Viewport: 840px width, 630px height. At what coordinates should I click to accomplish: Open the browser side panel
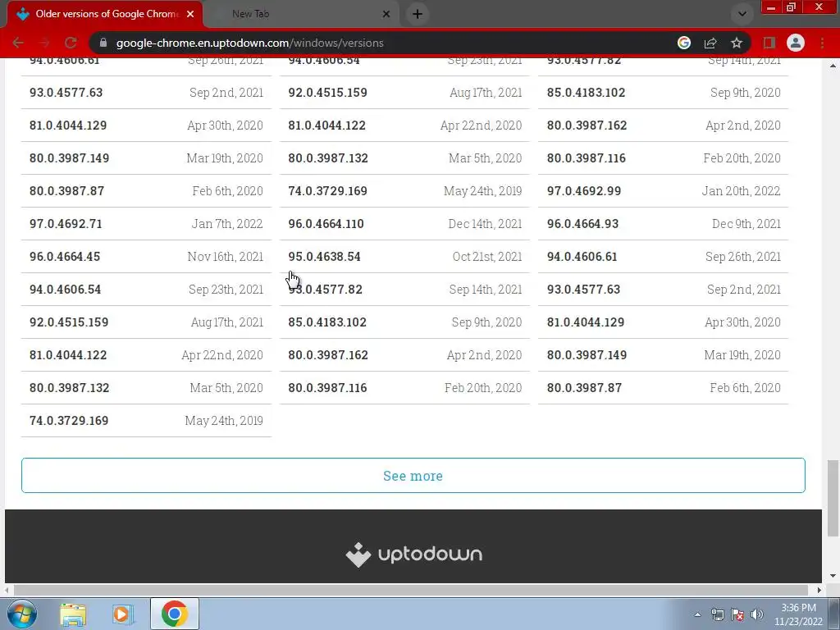pyautogui.click(x=769, y=43)
